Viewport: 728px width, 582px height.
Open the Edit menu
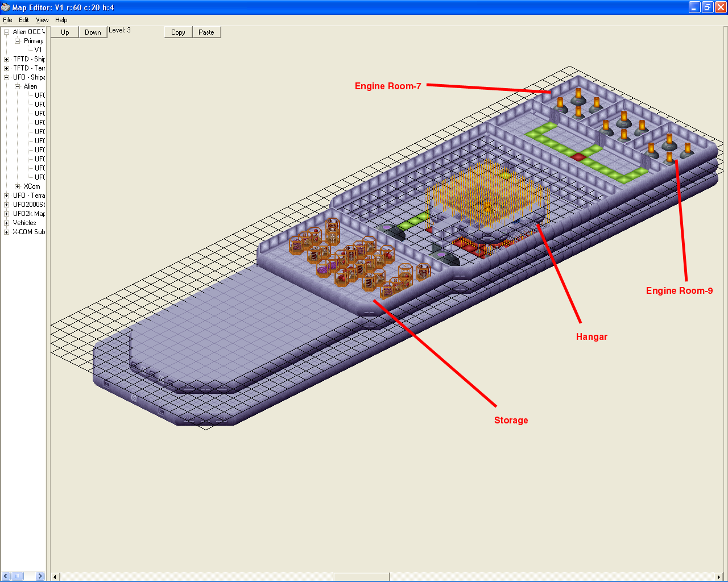pyautogui.click(x=24, y=20)
